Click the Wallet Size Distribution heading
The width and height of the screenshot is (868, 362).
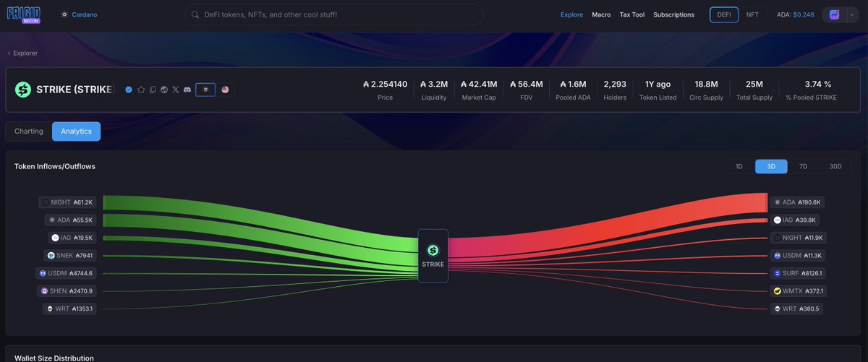(54, 357)
